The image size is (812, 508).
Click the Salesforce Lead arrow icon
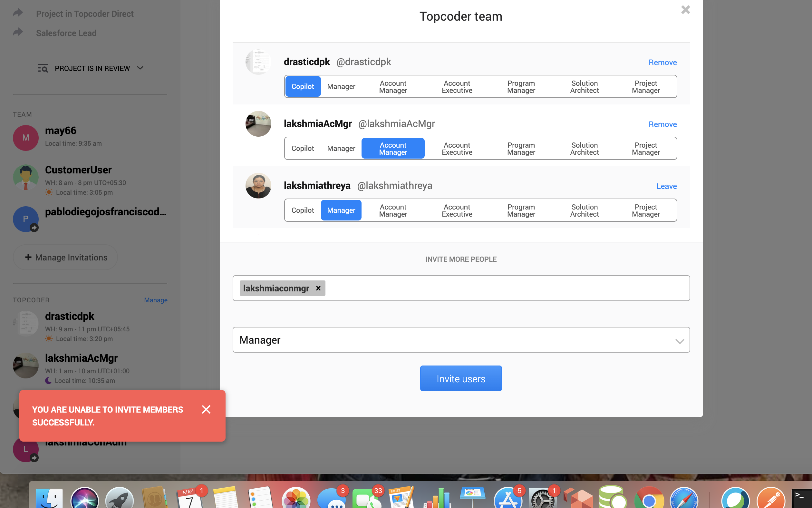click(x=18, y=33)
